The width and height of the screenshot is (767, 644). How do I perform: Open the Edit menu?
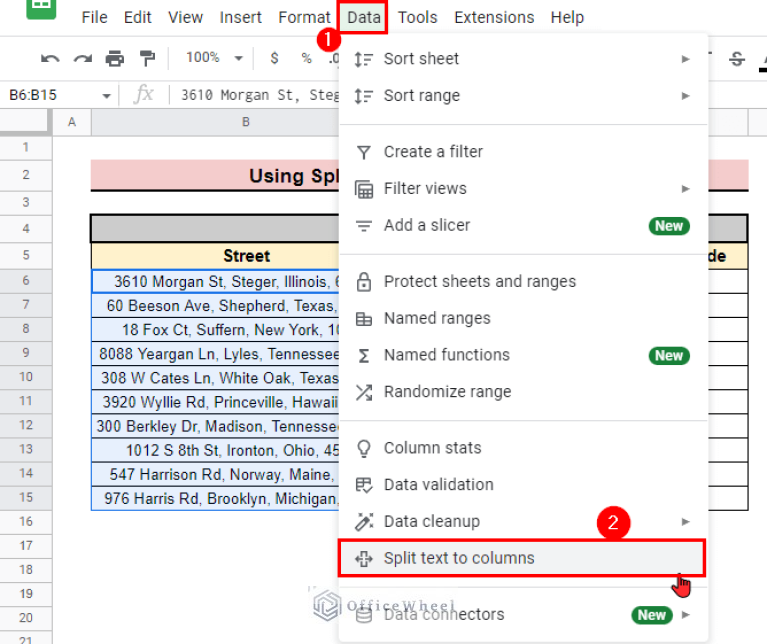[137, 18]
